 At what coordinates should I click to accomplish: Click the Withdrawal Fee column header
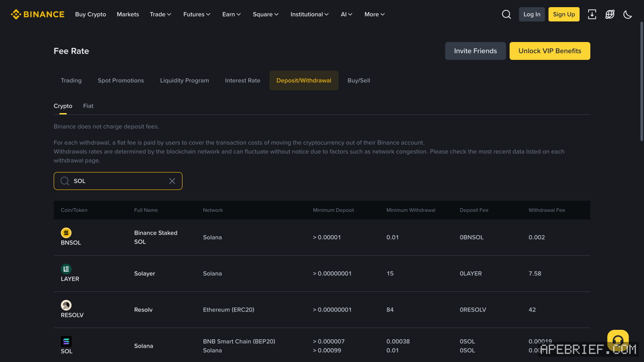(547, 210)
